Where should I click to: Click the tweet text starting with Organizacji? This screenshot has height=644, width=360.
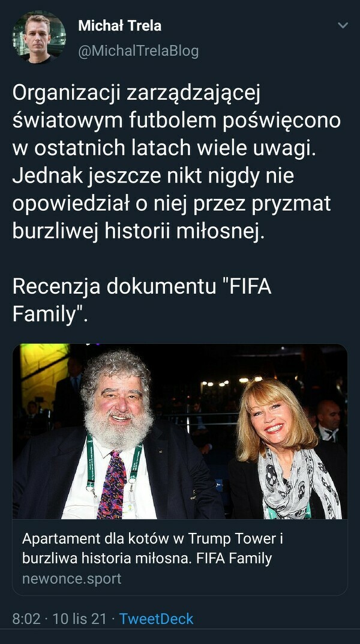pos(176,162)
